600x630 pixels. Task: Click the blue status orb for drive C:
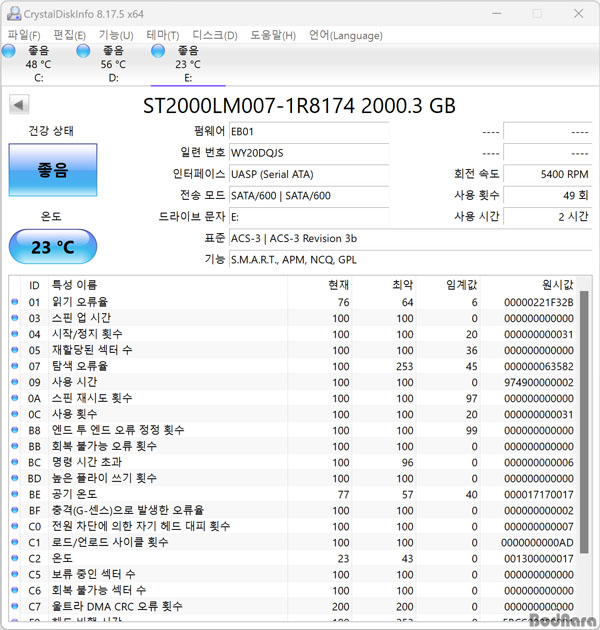tap(8, 51)
